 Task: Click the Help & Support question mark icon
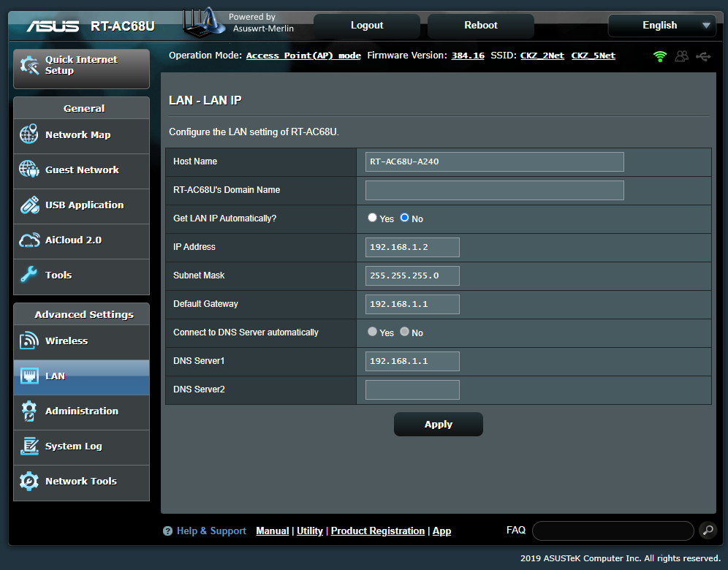[167, 531]
